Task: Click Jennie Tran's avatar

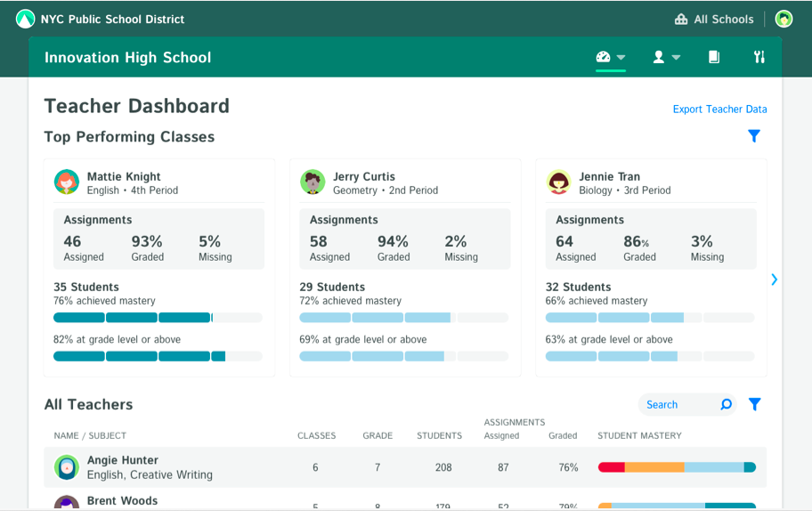Action: click(x=558, y=182)
